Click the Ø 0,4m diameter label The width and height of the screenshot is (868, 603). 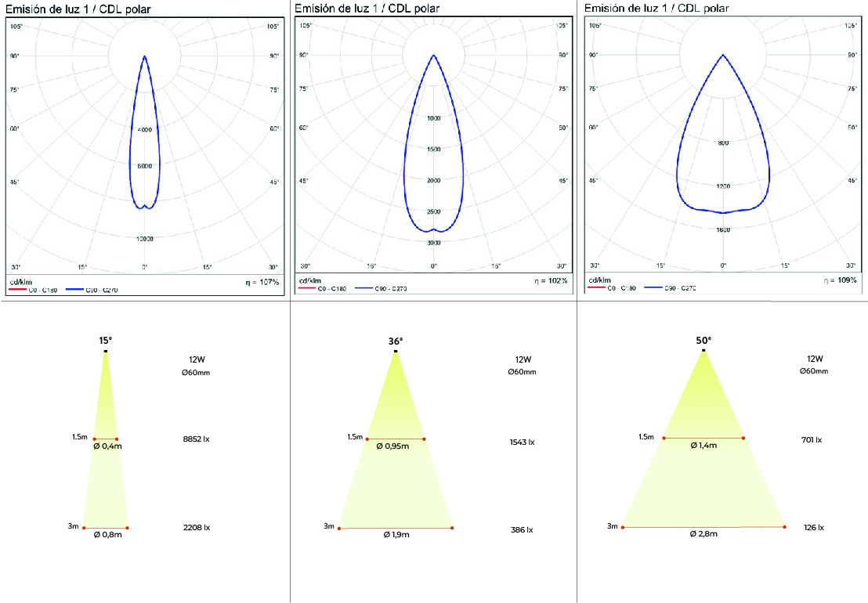pyautogui.click(x=106, y=446)
